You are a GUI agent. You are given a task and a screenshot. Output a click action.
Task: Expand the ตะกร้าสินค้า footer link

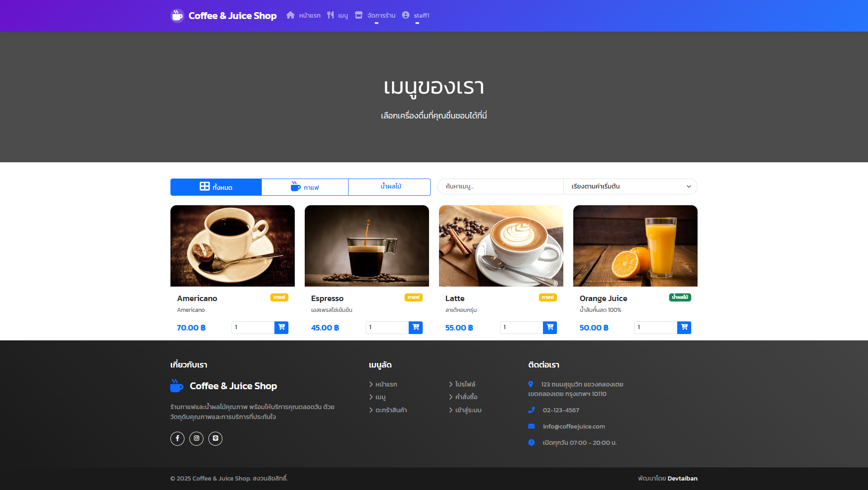(392, 410)
